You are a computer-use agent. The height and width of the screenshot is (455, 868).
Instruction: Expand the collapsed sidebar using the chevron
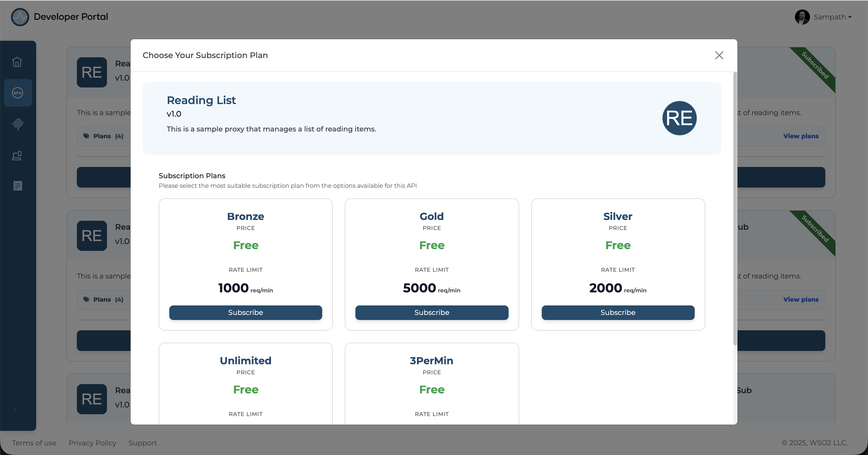coord(14,410)
